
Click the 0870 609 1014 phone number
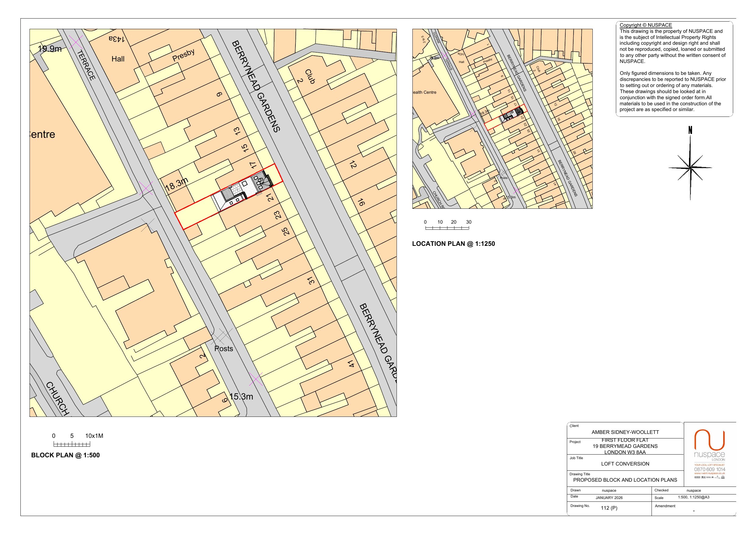[710, 469]
